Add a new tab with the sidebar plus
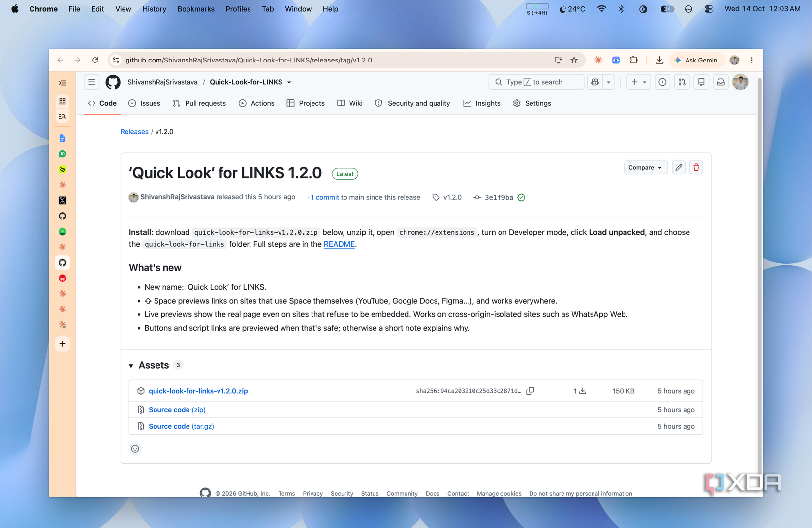 [62, 344]
